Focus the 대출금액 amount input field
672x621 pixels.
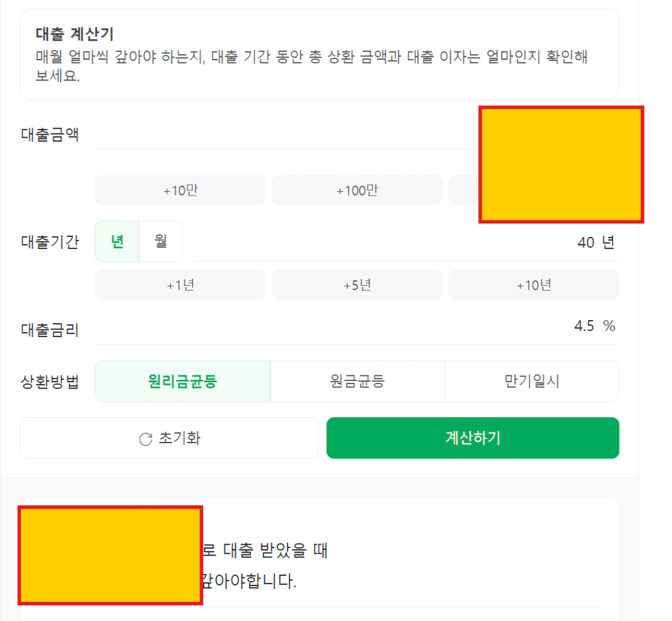click(x=286, y=135)
